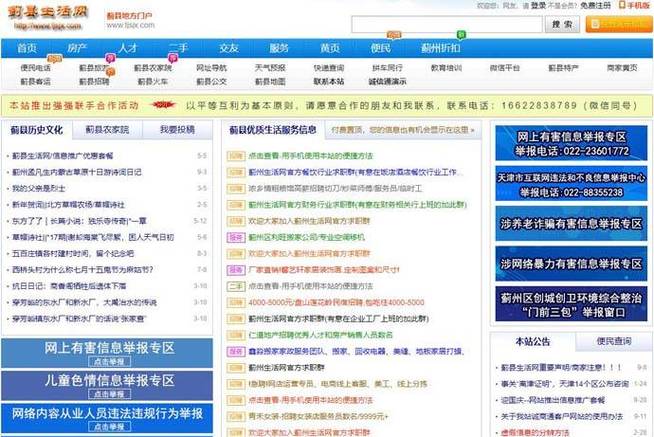Open the 交友 navigation tab
This screenshot has width=654, height=437.
(x=229, y=48)
